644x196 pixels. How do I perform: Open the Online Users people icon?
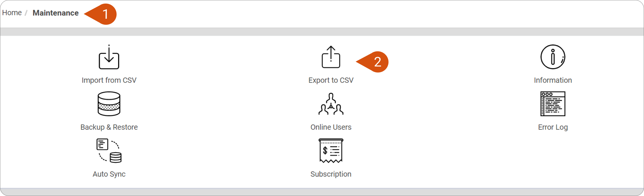331,104
